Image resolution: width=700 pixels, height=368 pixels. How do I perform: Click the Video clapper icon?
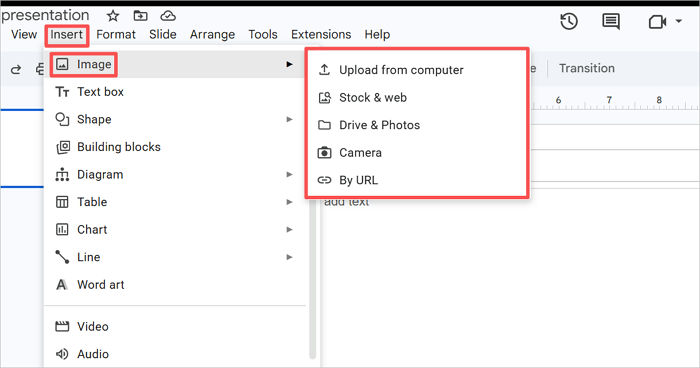click(62, 326)
